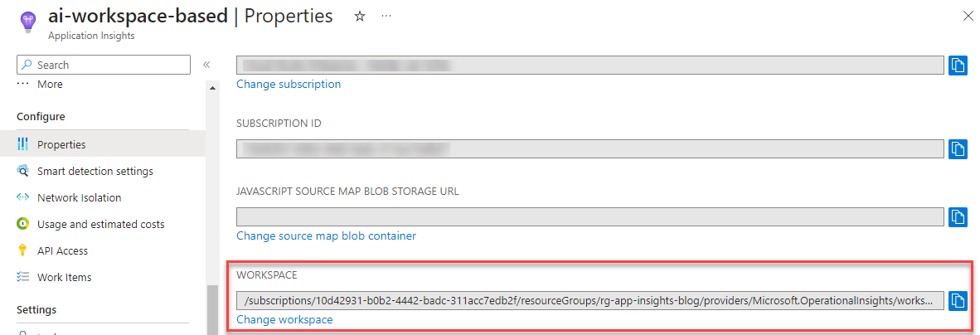980x335 pixels.
Task: Copy the Workspace resource path
Action: click(x=958, y=301)
